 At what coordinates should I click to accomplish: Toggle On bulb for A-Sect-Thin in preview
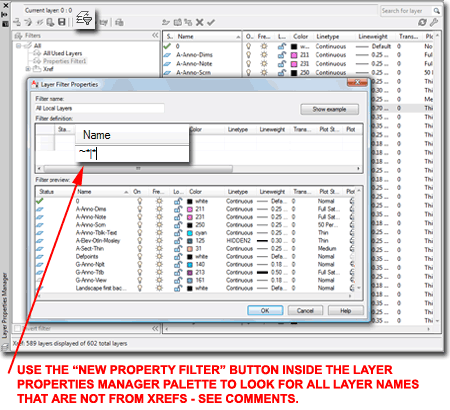point(140,249)
